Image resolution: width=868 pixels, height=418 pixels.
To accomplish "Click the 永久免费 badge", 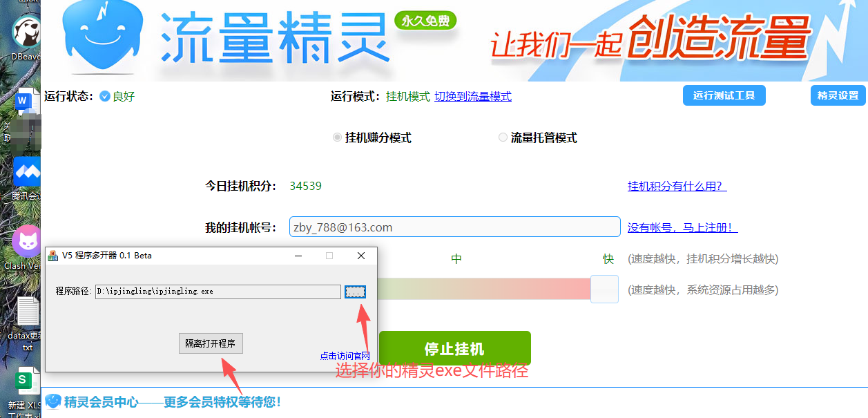I will point(425,21).
